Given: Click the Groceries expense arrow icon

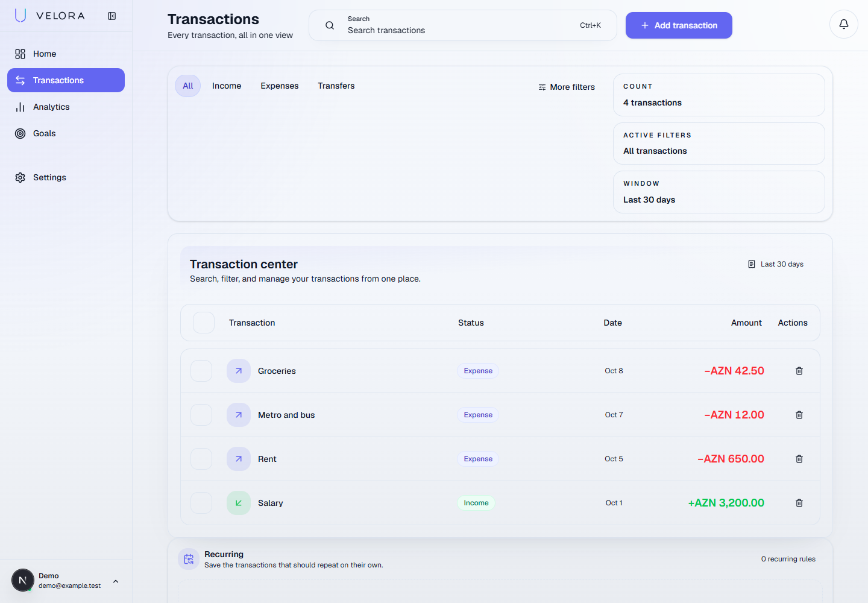Looking at the screenshot, I should click(x=239, y=371).
